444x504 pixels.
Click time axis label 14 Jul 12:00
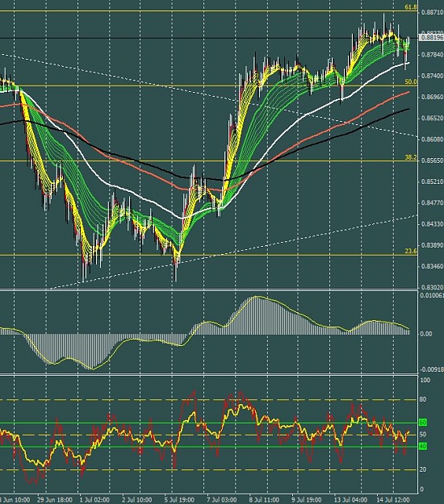point(393,500)
